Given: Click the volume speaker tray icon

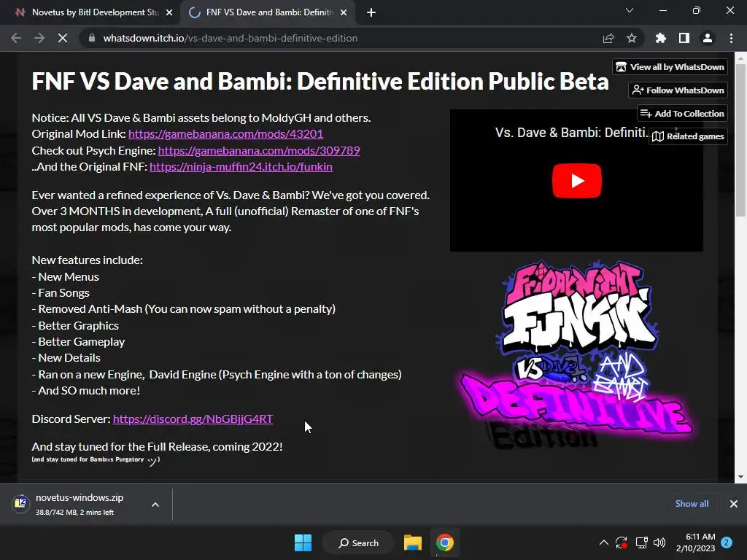Looking at the screenshot, I should [x=659, y=542].
